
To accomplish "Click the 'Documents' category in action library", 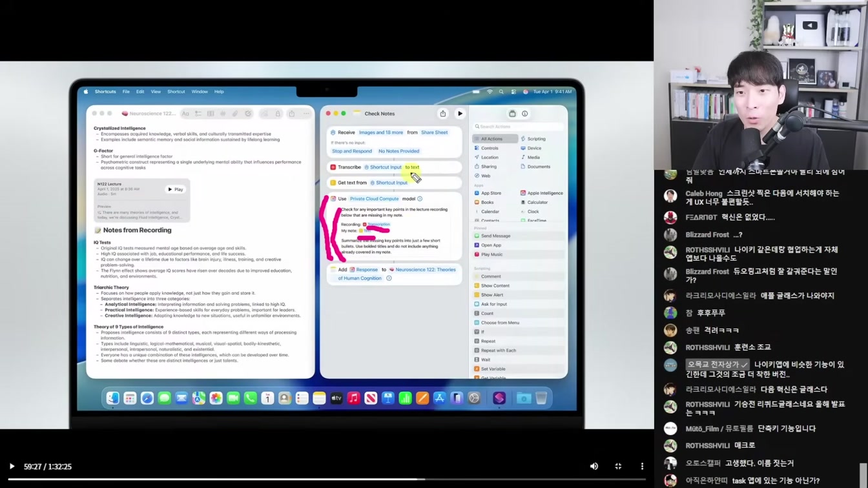I will point(535,167).
